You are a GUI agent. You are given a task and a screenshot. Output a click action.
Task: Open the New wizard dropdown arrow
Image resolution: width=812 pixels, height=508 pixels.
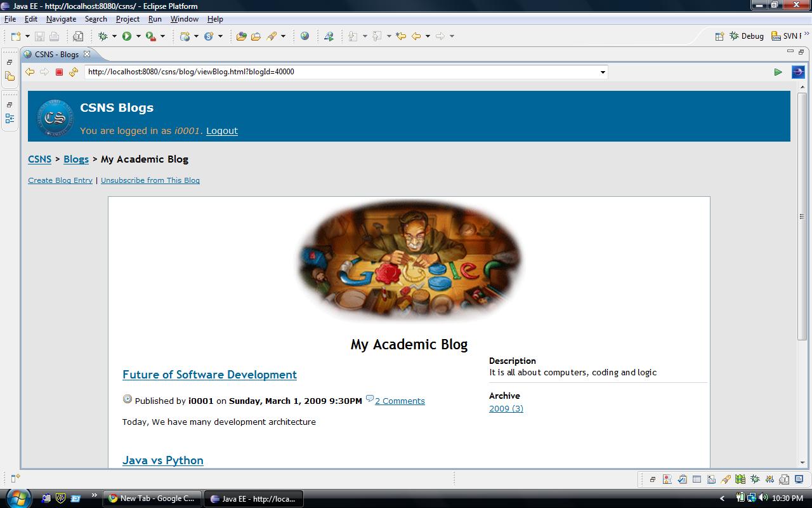(x=27, y=36)
